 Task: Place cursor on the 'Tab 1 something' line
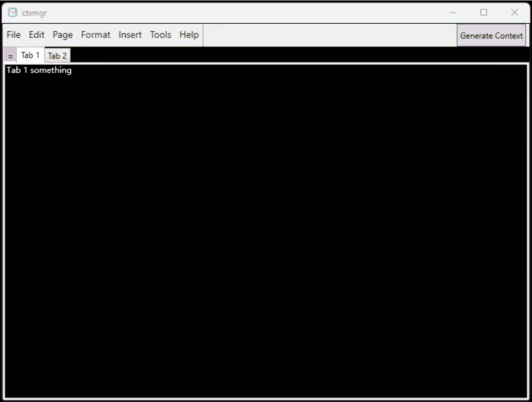pos(39,70)
